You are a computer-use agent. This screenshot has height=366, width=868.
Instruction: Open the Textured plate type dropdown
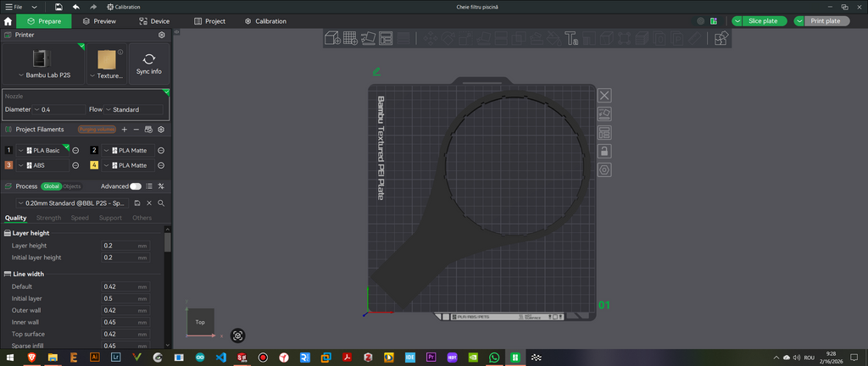(107, 64)
